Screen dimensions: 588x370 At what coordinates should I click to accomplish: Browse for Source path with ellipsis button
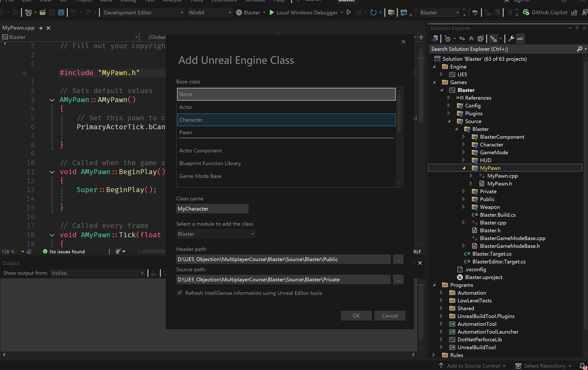pos(398,280)
